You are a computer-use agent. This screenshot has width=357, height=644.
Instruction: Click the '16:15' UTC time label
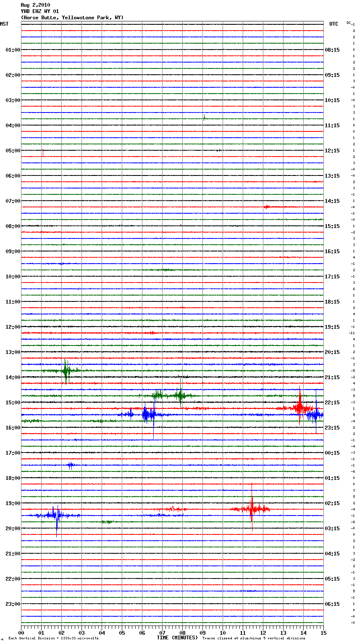click(332, 251)
